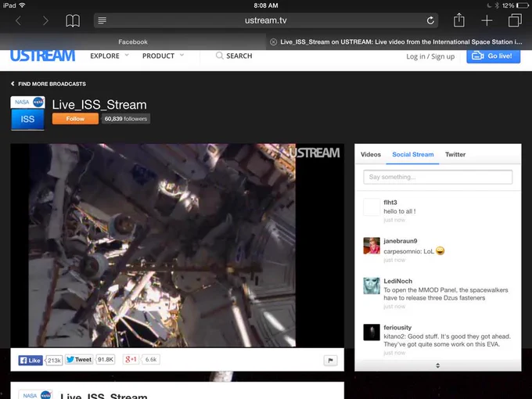Click LediNoch's avatar
Image resolution: width=532 pixels, height=399 pixels.
pos(372,286)
